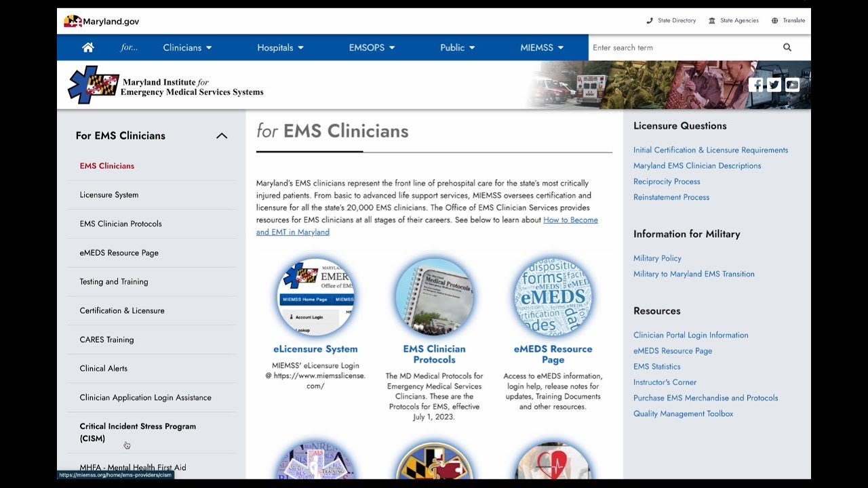This screenshot has width=868, height=488.
Task: Open Initial Certification & Licensure Requirements link
Action: (711, 150)
